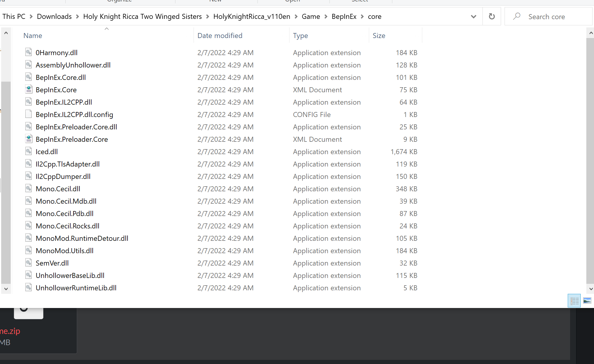
Task: Click the BepInEx.Preloader.Core.dll file icon
Action: pos(28,126)
